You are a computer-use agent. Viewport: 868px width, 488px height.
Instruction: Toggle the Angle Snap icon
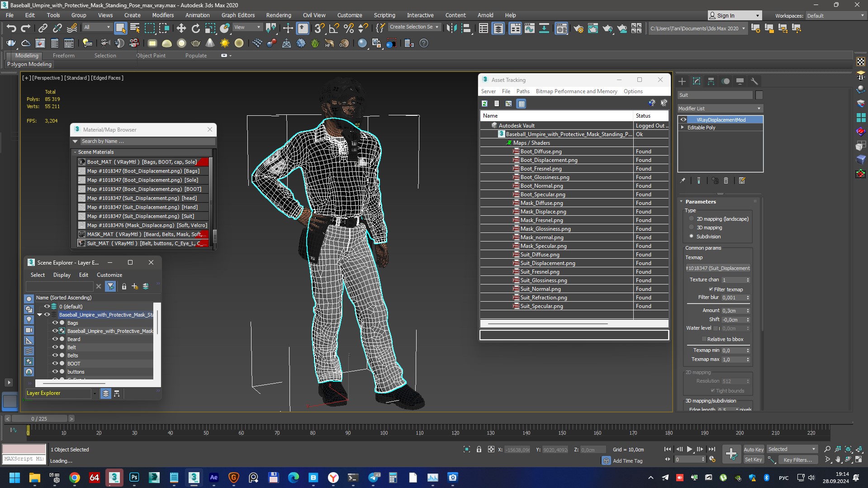334,28
